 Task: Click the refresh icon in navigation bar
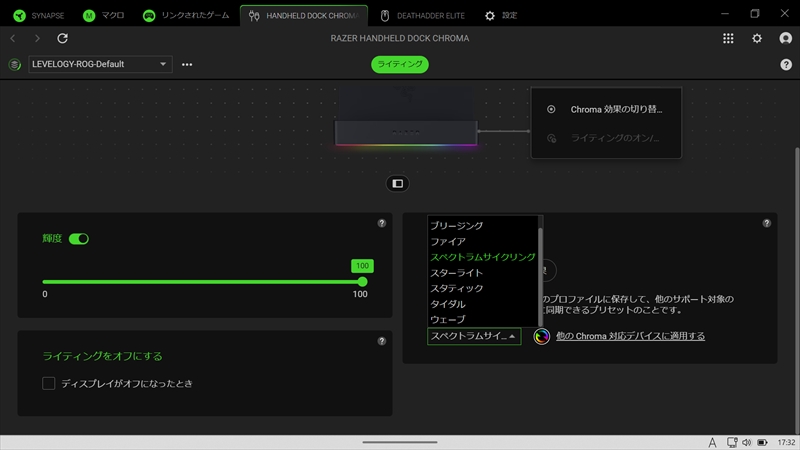tap(63, 38)
